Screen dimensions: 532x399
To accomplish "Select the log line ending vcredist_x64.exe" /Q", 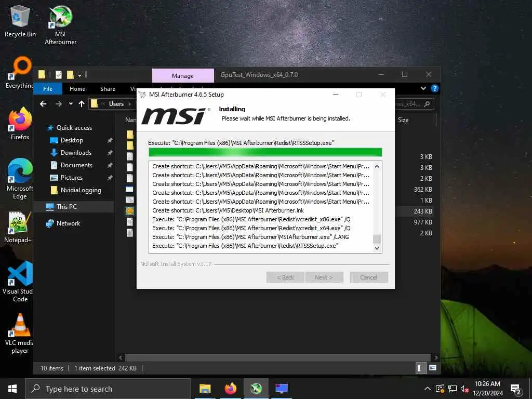I will [x=251, y=228].
